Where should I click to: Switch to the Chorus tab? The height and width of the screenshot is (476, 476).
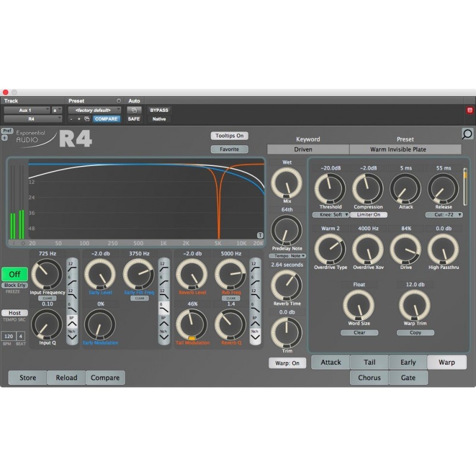369,377
